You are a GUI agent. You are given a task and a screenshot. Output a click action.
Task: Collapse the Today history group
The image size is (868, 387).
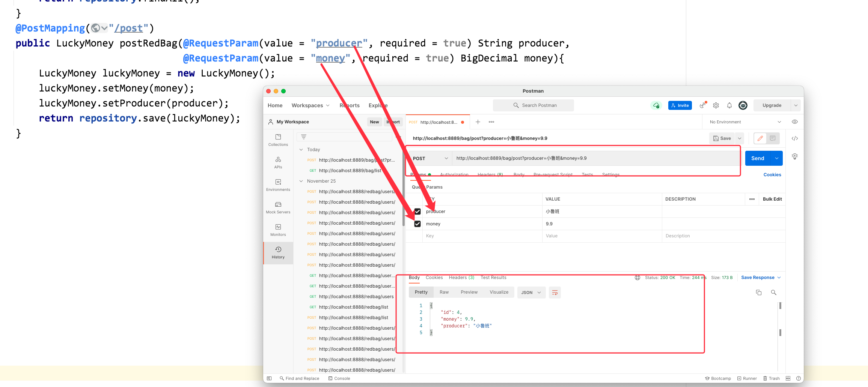[301, 150]
